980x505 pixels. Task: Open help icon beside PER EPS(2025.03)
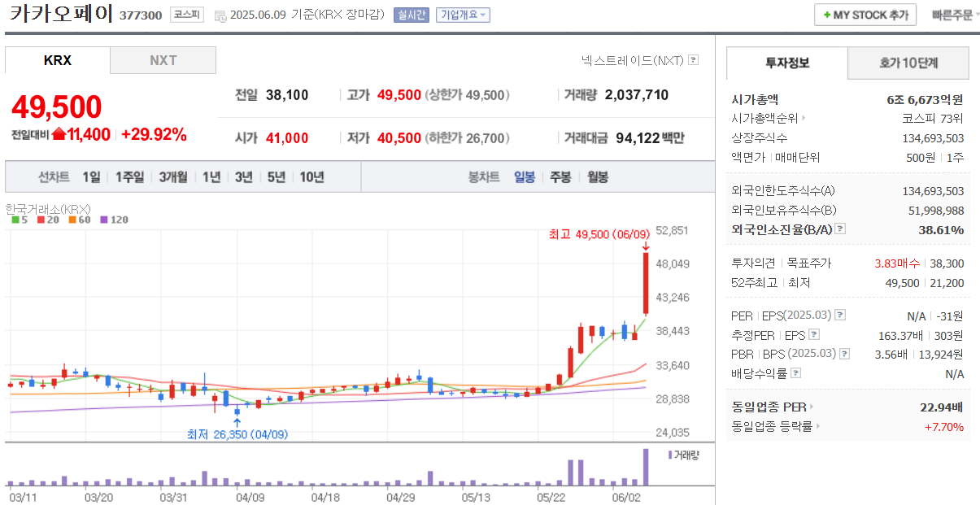point(840,315)
